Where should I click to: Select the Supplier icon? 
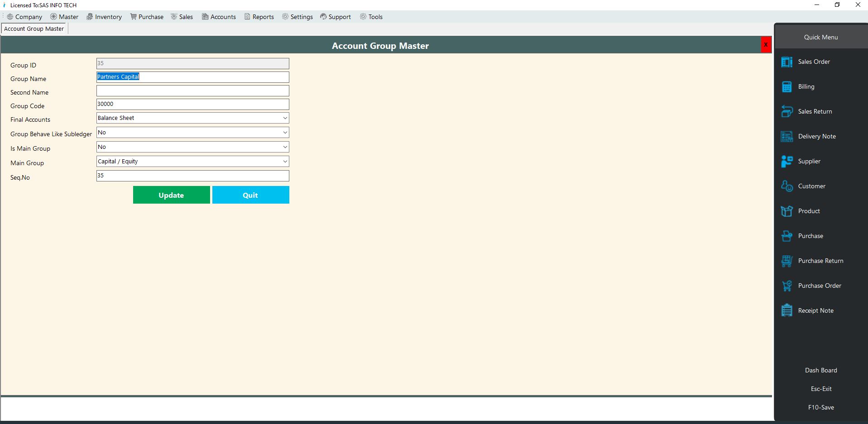point(787,162)
